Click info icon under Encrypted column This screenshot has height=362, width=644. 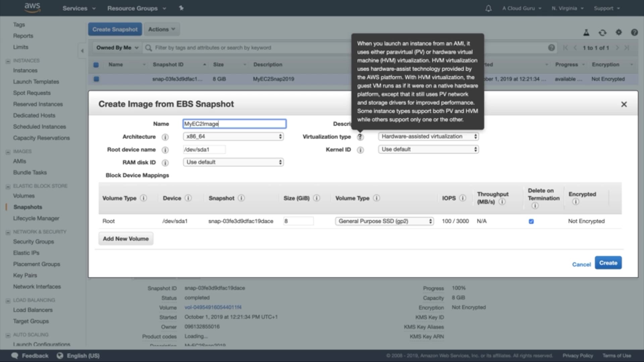576,201
